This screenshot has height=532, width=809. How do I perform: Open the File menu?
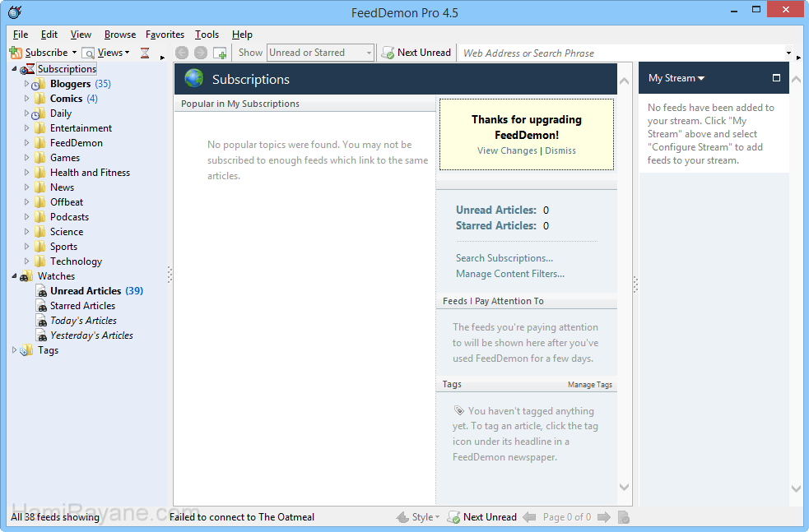(x=21, y=35)
